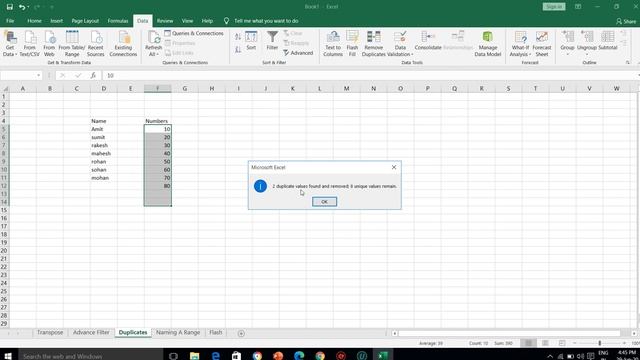Open the Group dropdown

coord(567,44)
